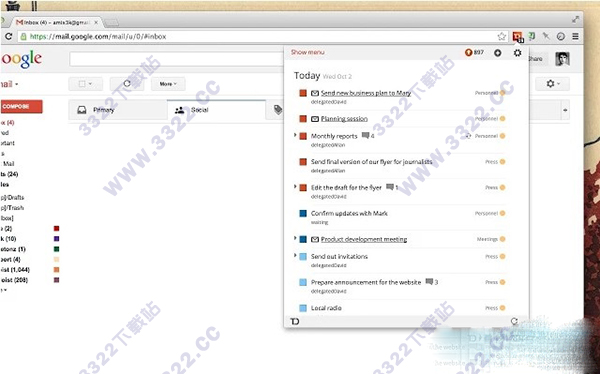Screen dimensions: 600x374
Task: Click the purple label color swatch
Action: coord(57,239)
